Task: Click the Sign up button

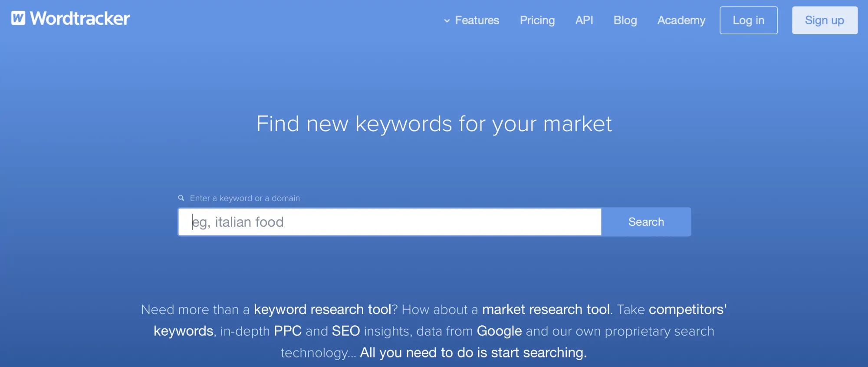Action: pos(824,20)
